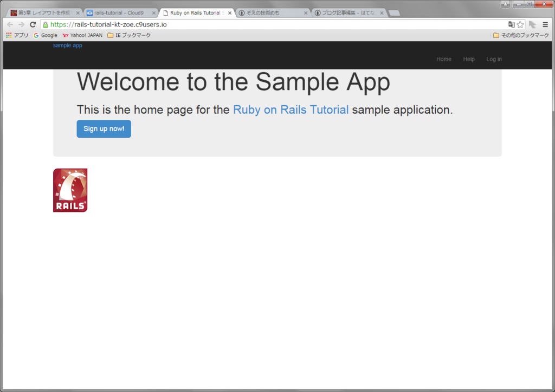Close the rails-tutorial - Cloud9 tab
The width and height of the screenshot is (555, 392).
pyautogui.click(x=153, y=13)
